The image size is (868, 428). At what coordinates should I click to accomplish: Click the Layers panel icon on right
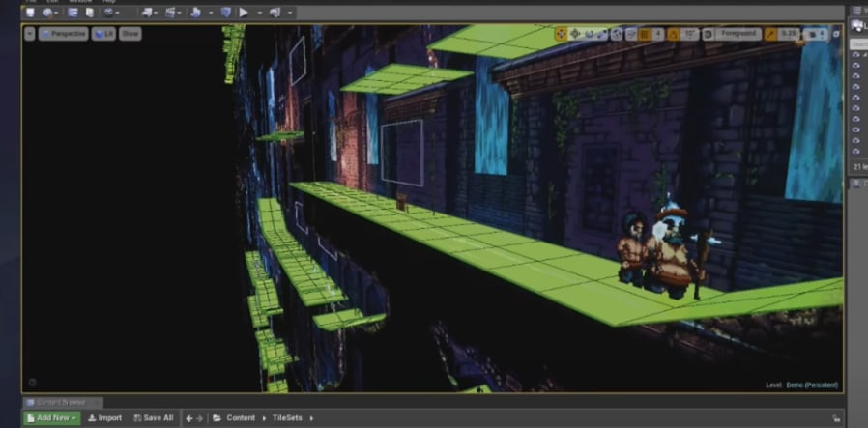coord(857,25)
